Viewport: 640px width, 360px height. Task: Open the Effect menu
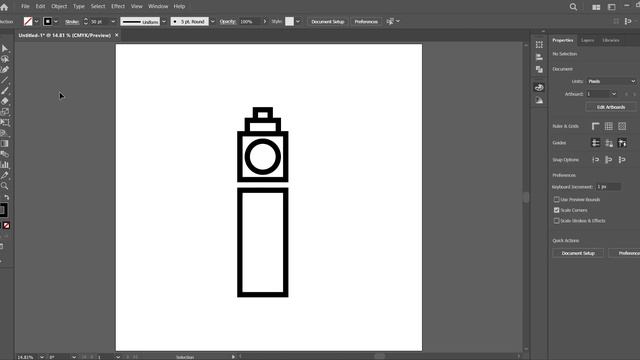pos(118,7)
